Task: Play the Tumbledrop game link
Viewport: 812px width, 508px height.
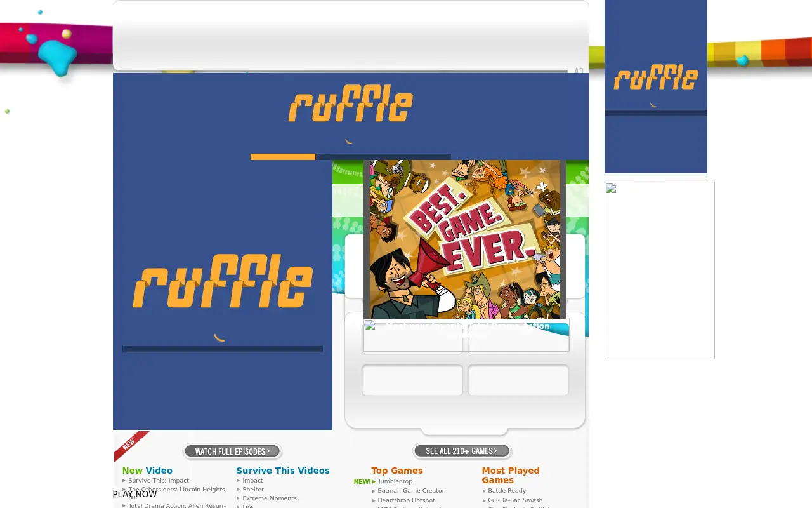Action: (x=395, y=481)
